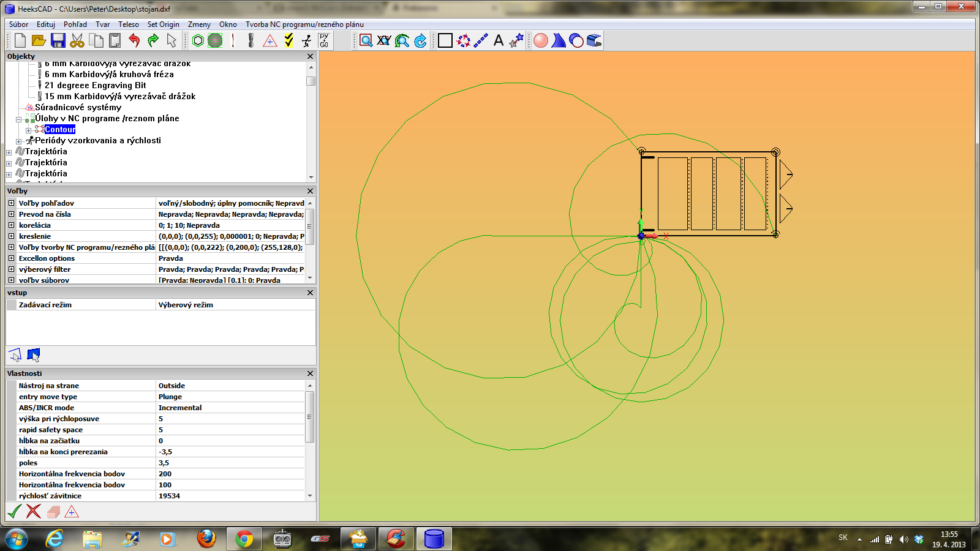Expand the Excellon options property group
The image size is (980, 551).
[11, 258]
